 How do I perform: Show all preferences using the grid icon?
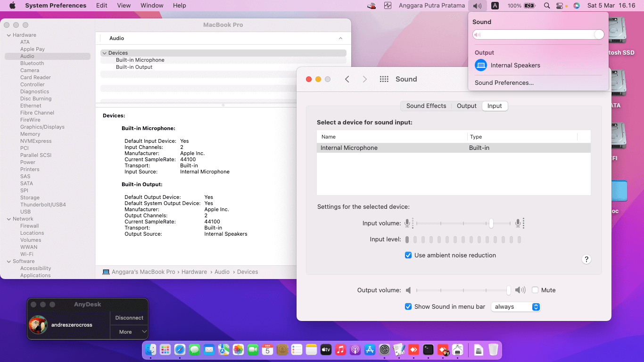point(384,79)
